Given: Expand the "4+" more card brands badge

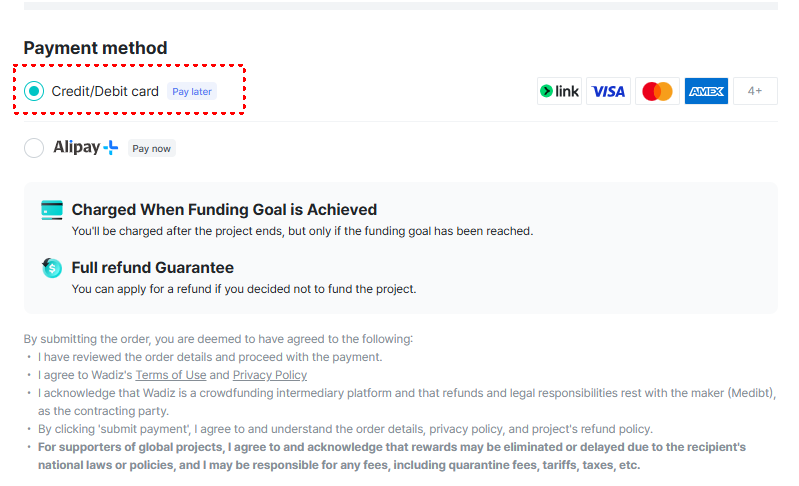Looking at the screenshot, I should (755, 91).
